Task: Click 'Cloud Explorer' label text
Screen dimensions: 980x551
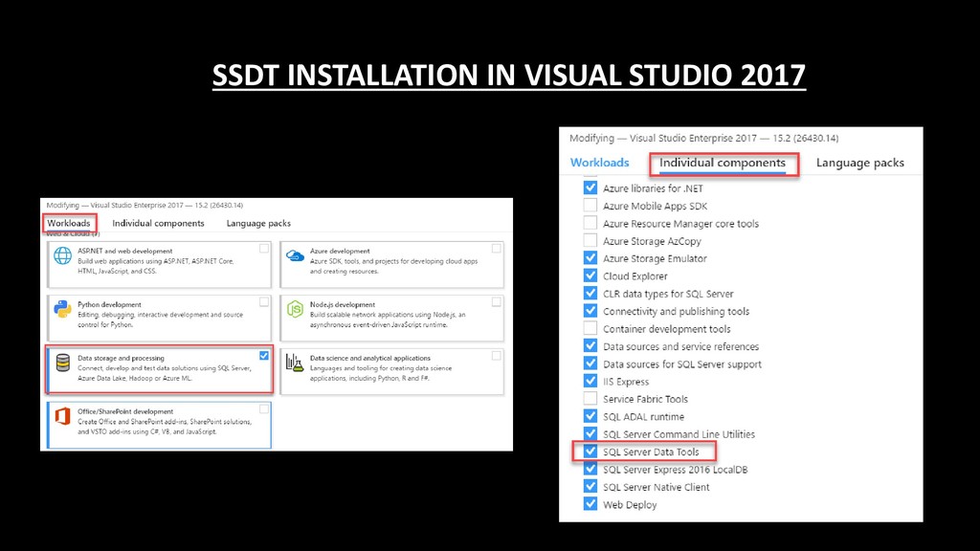Action: point(635,276)
